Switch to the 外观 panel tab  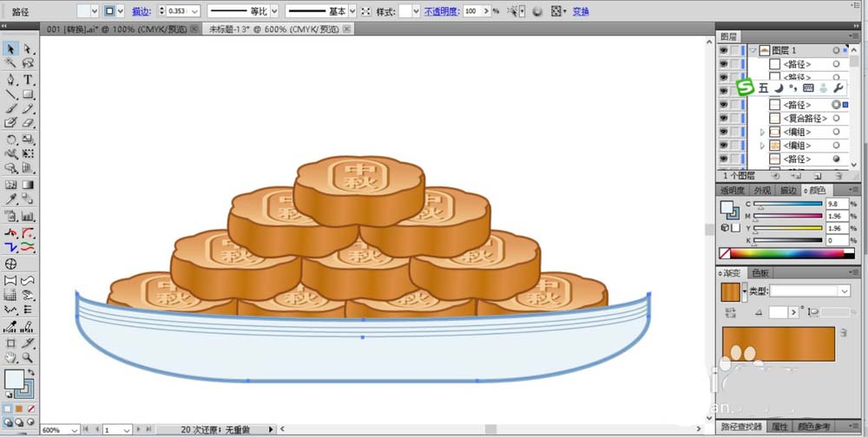(762, 190)
